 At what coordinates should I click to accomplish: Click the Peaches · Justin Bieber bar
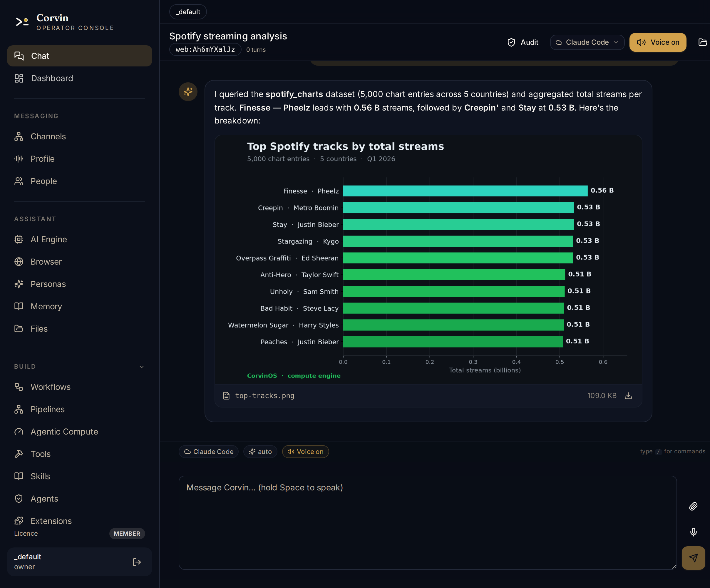click(453, 341)
